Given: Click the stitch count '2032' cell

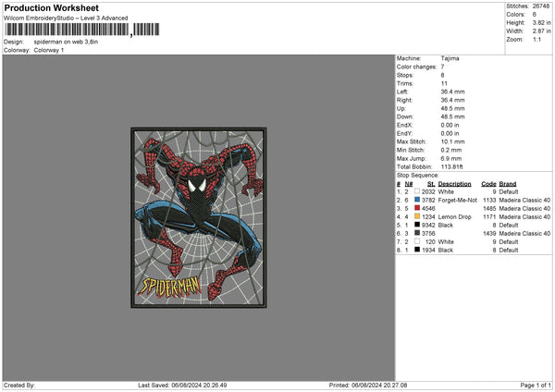Looking at the screenshot, I should 428,191.
